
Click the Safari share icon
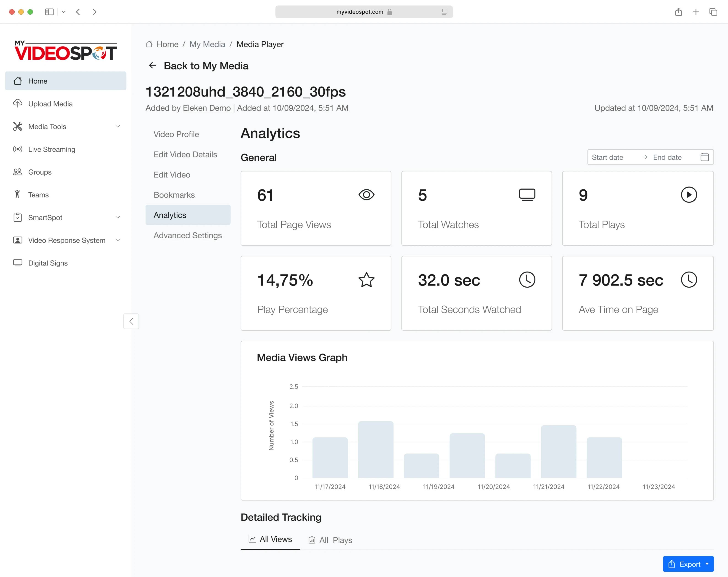point(678,12)
